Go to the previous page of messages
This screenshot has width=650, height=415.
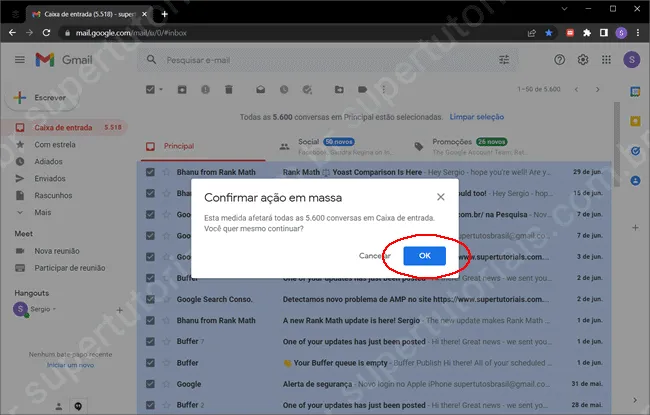(x=576, y=89)
